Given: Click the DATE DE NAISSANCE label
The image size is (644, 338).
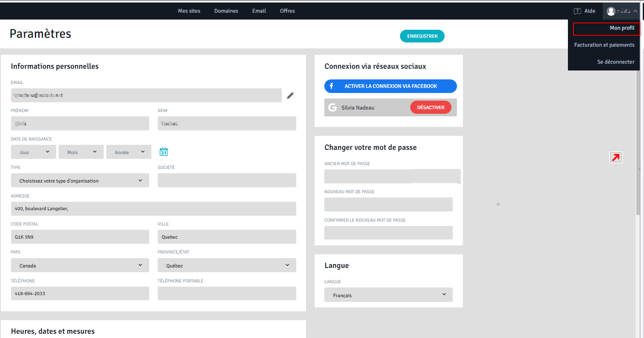Looking at the screenshot, I should click(31, 139).
